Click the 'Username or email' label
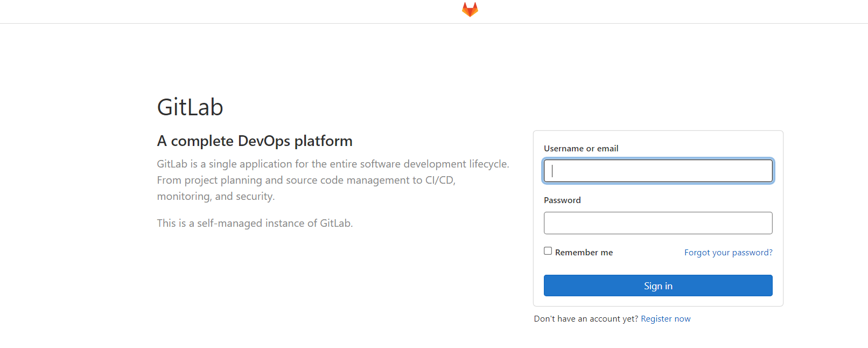 point(581,149)
